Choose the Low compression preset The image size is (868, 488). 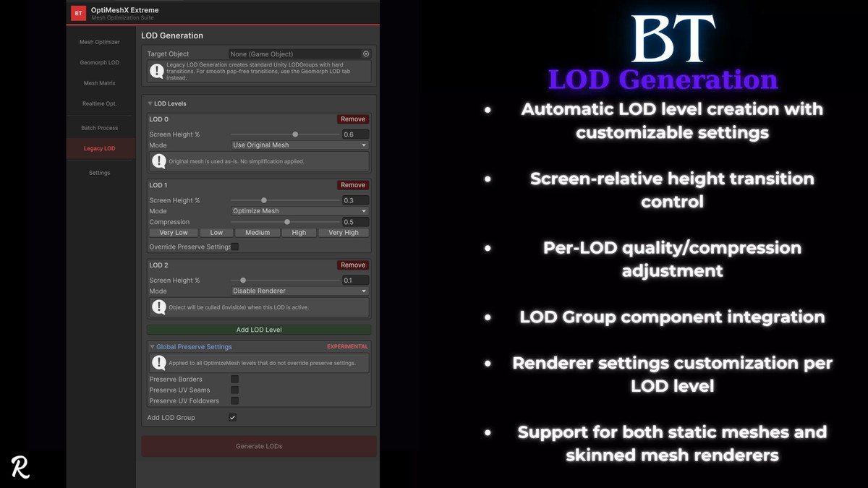click(x=216, y=233)
